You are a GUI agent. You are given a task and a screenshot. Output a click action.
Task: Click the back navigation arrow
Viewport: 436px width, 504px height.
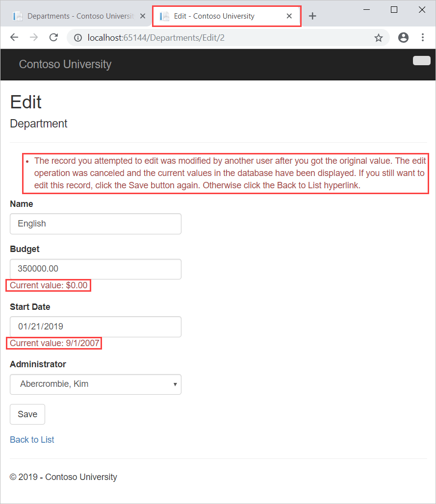[14, 37]
